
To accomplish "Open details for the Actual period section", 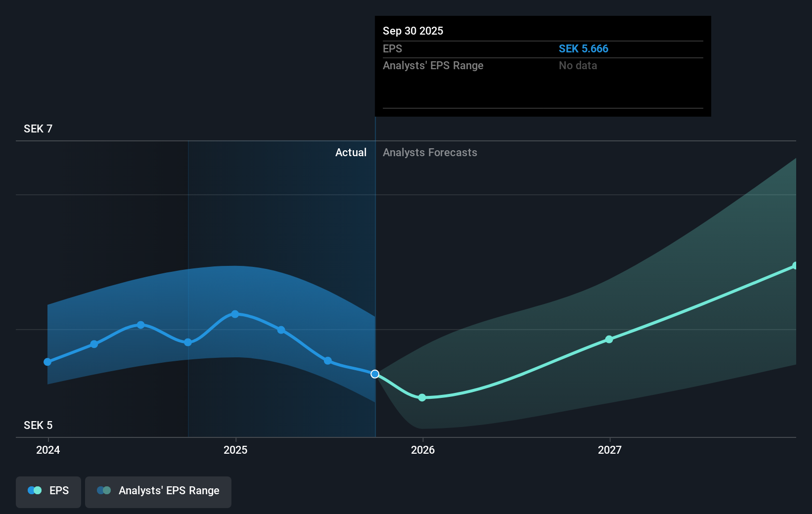I will tap(351, 152).
